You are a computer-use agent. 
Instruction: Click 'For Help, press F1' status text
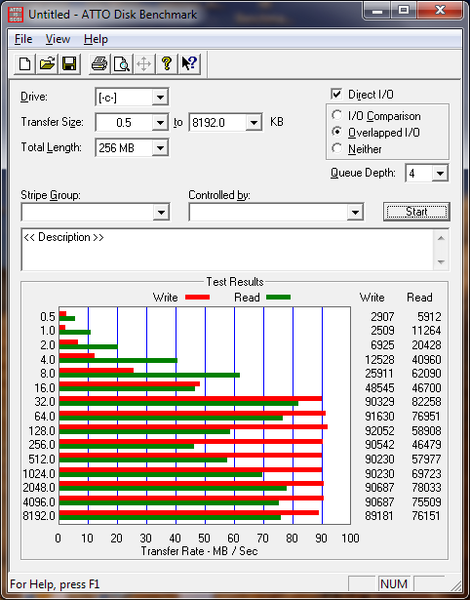55,584
